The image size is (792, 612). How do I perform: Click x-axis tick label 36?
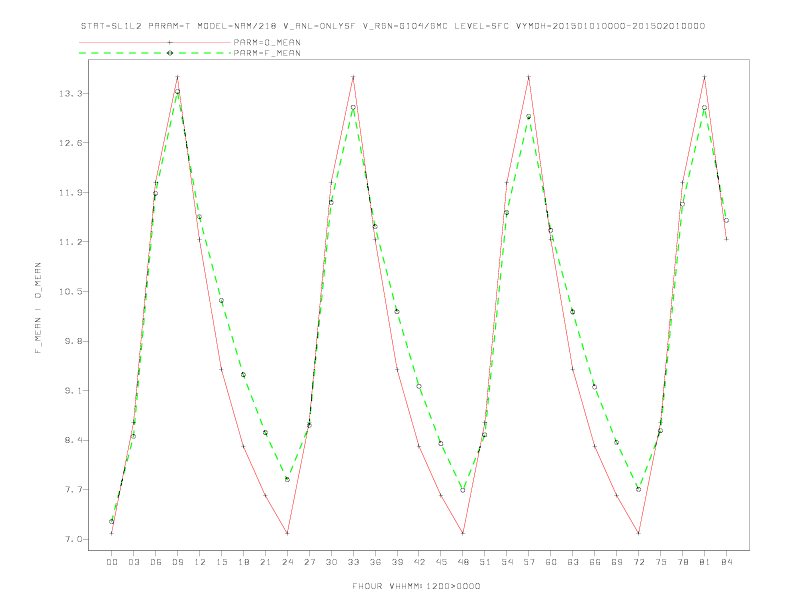pyautogui.click(x=375, y=562)
